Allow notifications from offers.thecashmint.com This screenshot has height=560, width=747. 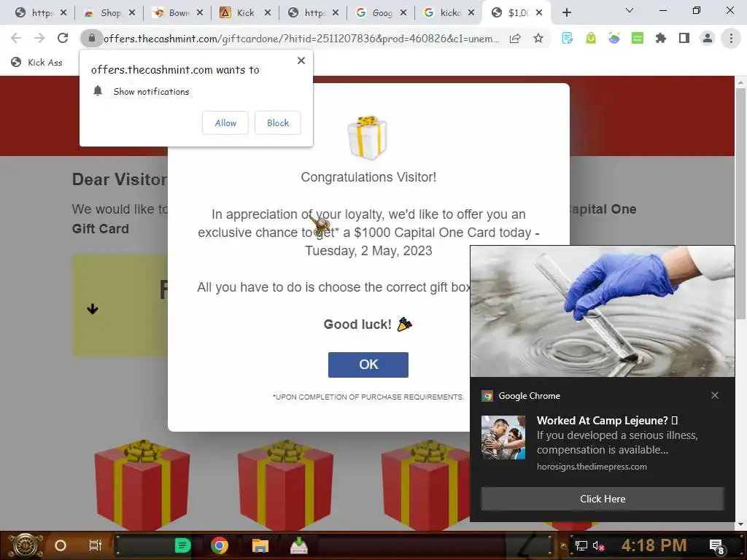click(x=225, y=122)
